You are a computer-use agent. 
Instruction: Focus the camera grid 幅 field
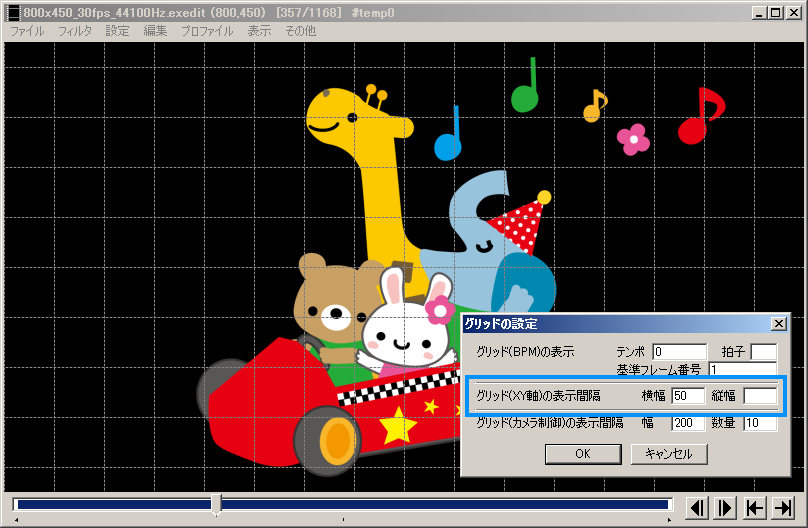(688, 423)
